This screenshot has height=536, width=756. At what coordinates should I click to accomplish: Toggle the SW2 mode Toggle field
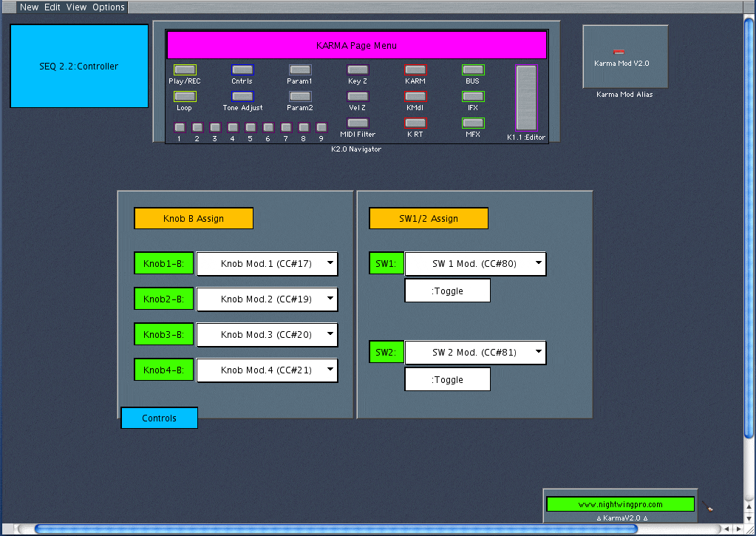tap(447, 379)
